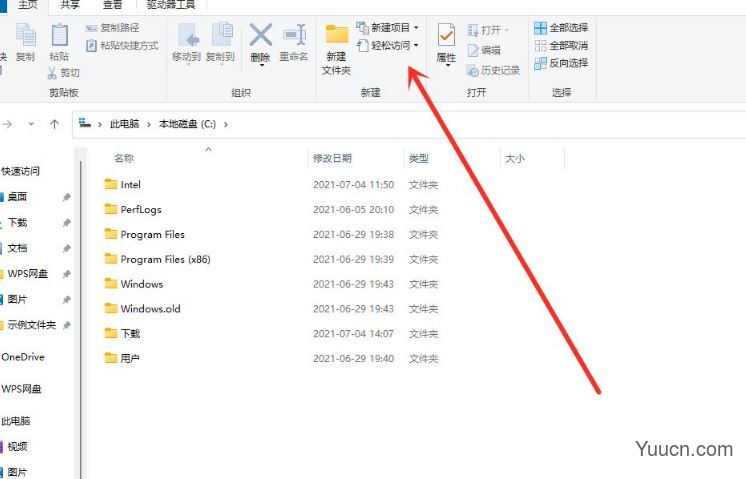Select the PerfLogs folder
The image size is (746, 479).
click(x=141, y=209)
